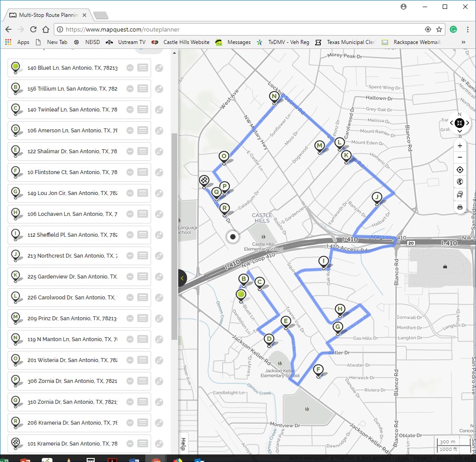Image resolution: width=476 pixels, height=462 pixels.
Task: Zoom in on the map
Action: 460,146
